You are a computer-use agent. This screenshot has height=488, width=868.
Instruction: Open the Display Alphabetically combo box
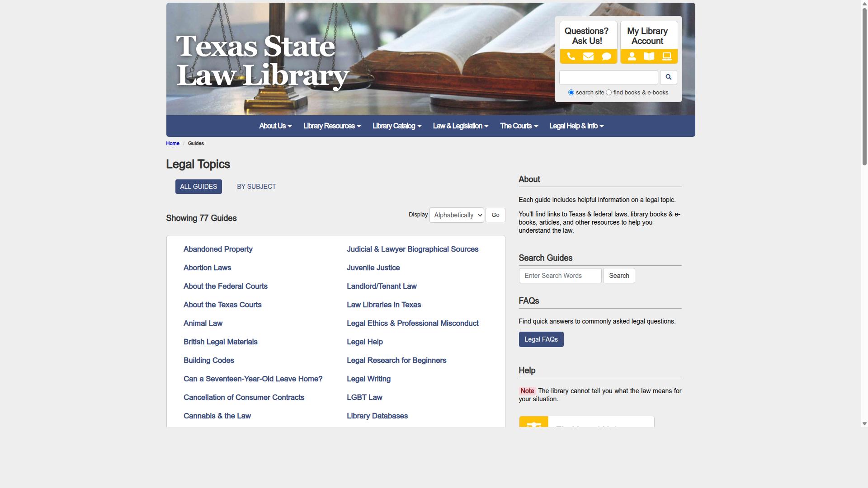457,215
